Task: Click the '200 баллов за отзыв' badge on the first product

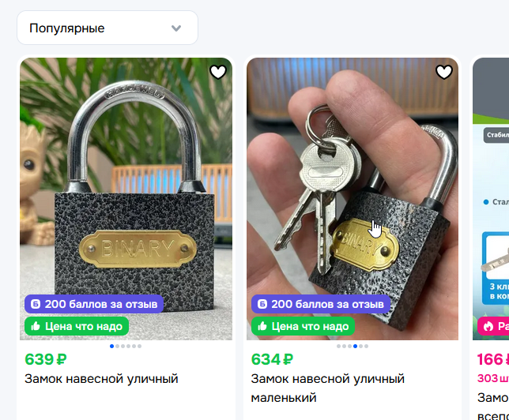Action: pos(94,304)
